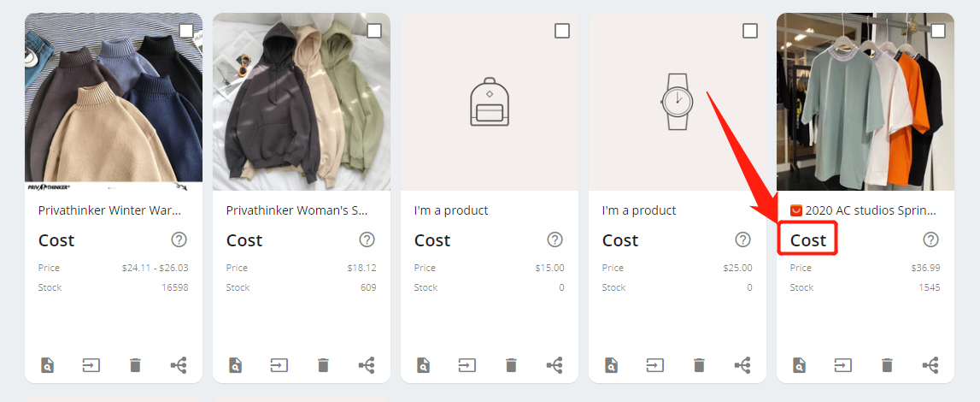Open the hanging t-shirts product image
Screen dimensions: 980x402
[x=866, y=102]
